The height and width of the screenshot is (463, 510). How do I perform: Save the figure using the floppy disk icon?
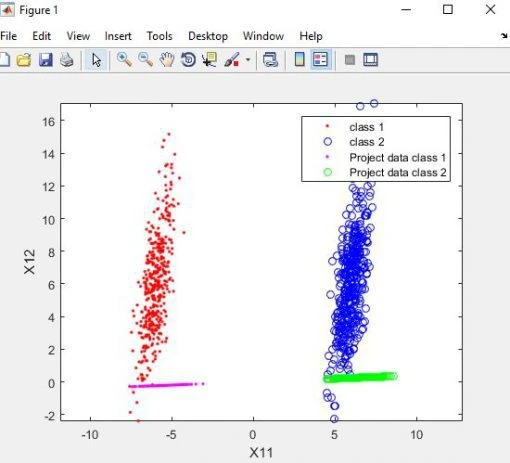[46, 60]
